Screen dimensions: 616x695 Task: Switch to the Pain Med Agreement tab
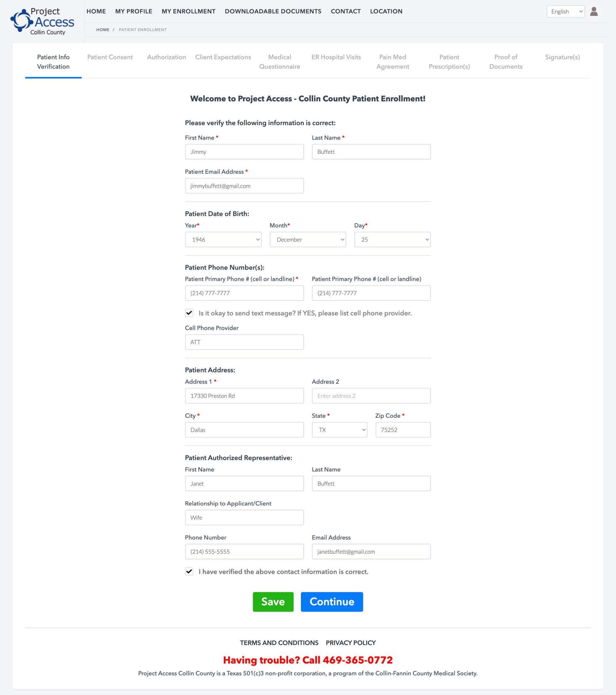(x=392, y=62)
